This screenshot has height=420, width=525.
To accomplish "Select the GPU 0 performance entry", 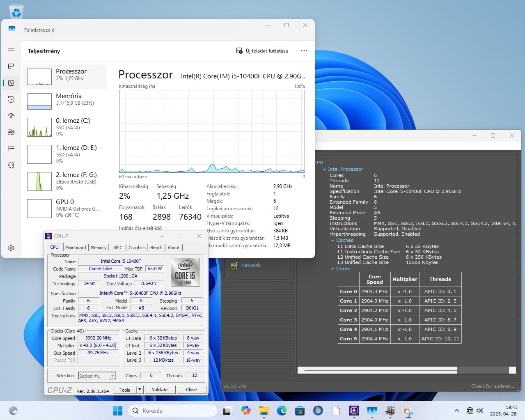I will (65, 209).
